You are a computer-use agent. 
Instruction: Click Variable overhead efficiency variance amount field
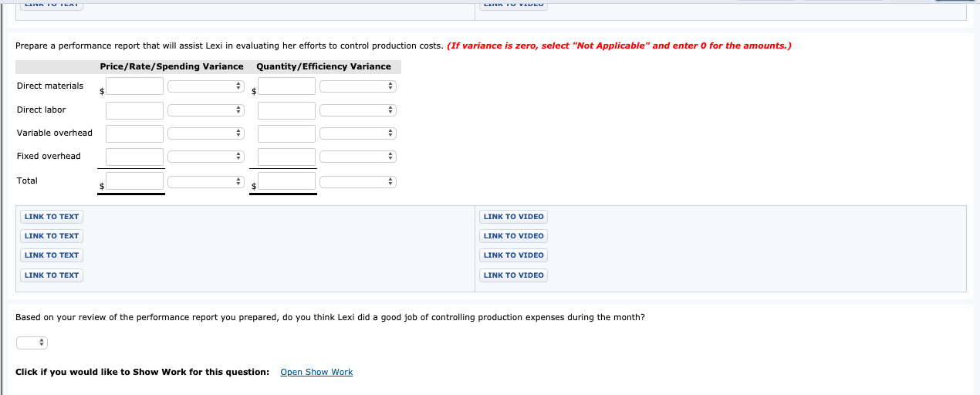pos(287,133)
